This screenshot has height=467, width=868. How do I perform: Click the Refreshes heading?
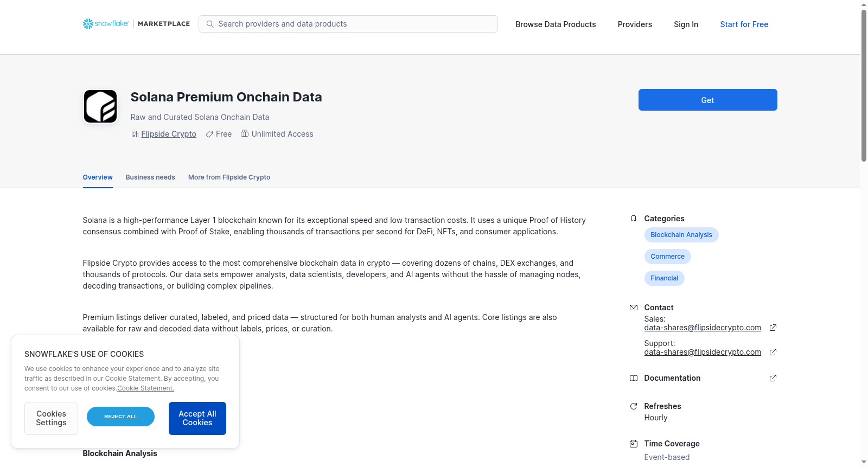click(662, 406)
